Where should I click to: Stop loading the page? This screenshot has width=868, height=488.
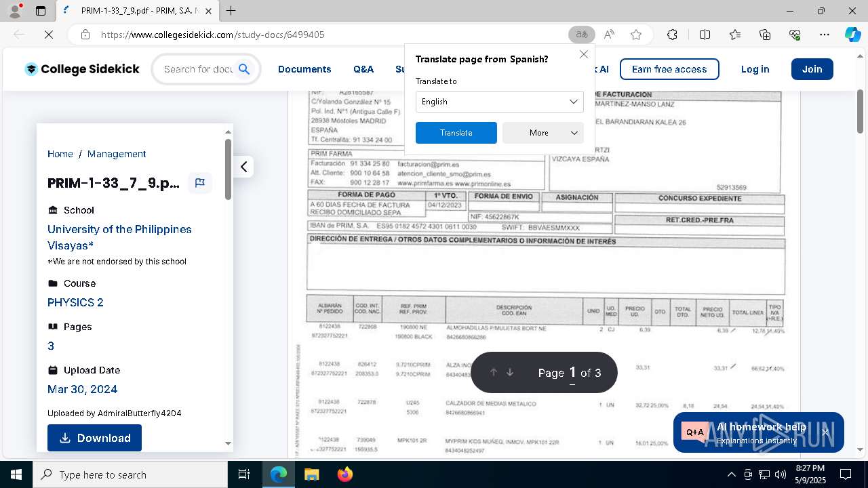click(49, 35)
